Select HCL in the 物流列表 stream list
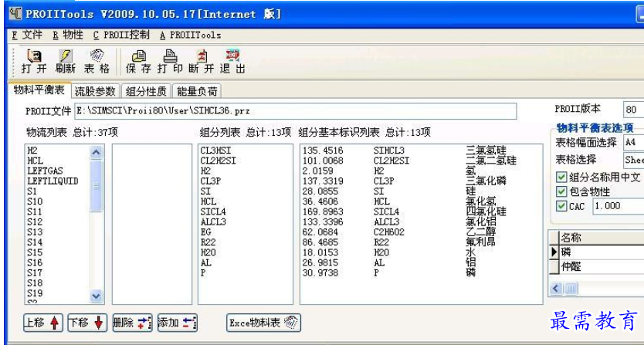 35,161
